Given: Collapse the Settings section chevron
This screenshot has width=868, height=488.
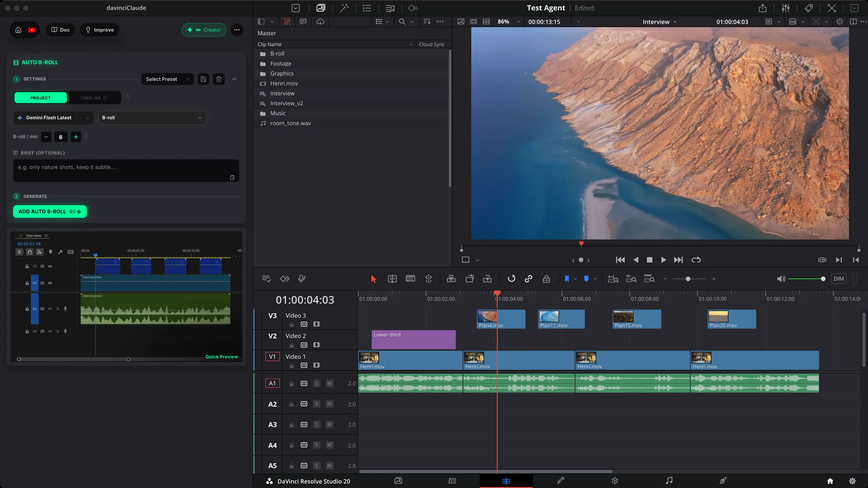Looking at the screenshot, I should click(x=234, y=79).
